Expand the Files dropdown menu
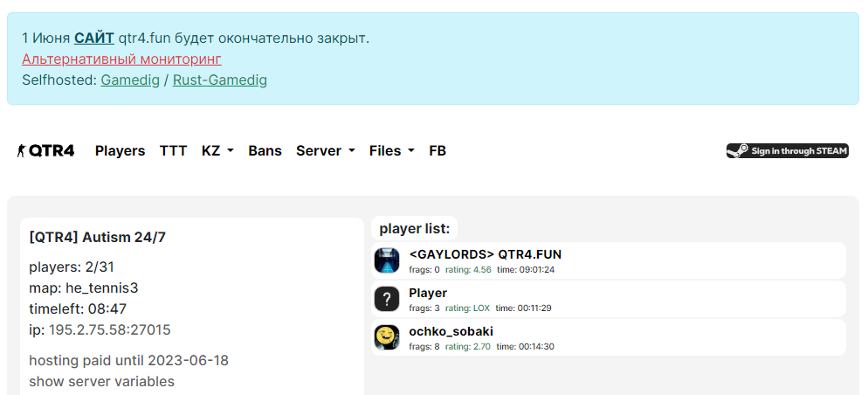 pyautogui.click(x=392, y=150)
